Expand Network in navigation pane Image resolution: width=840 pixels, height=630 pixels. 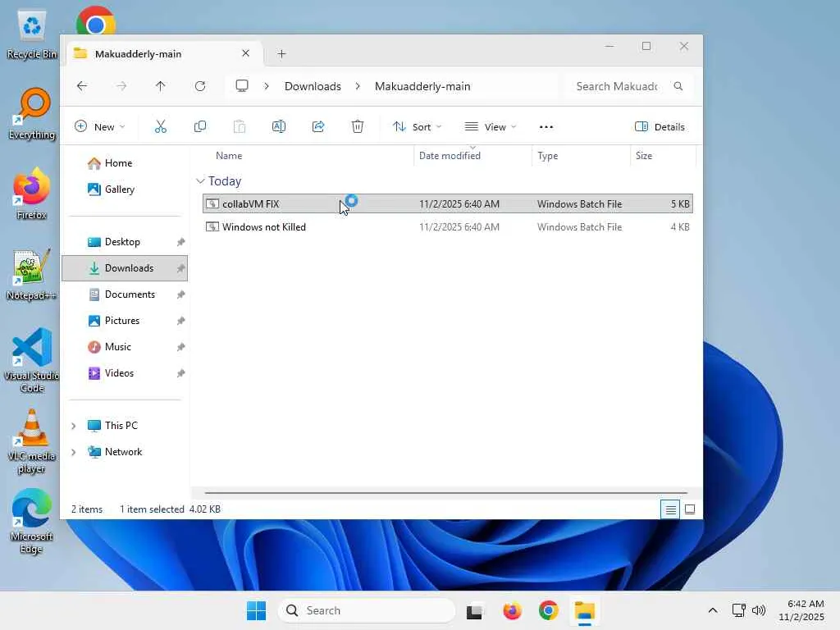click(73, 452)
